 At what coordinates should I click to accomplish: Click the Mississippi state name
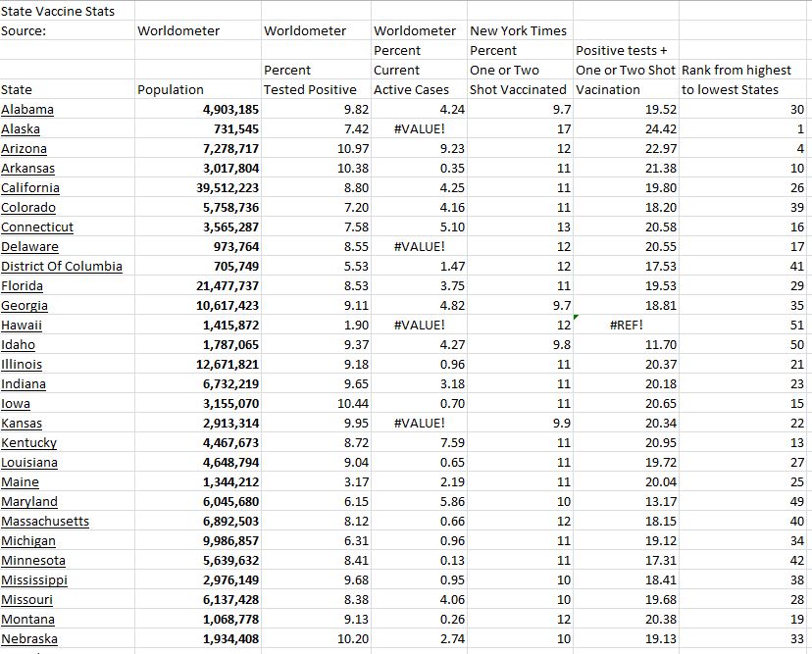point(35,579)
